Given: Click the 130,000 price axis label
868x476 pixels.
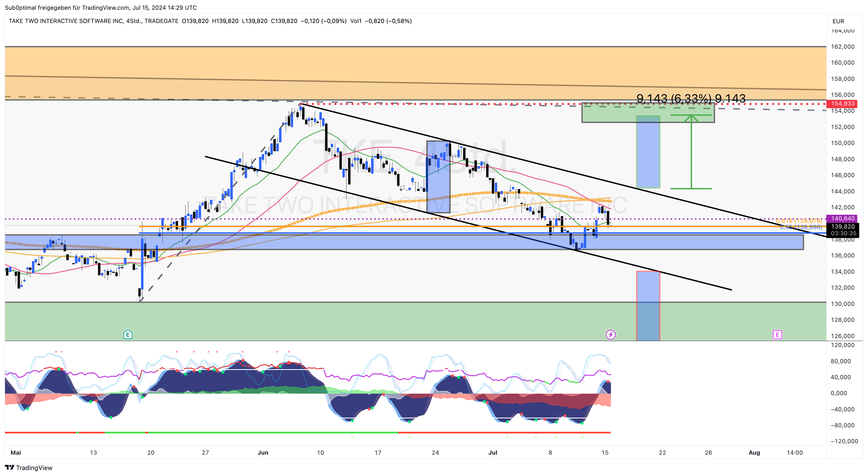Looking at the screenshot, I should tap(842, 304).
